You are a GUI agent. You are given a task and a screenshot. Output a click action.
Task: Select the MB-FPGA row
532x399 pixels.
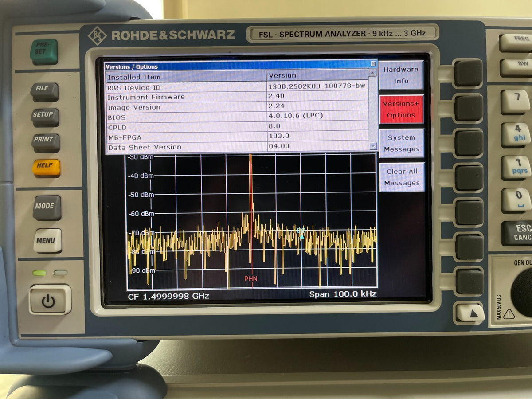click(x=237, y=137)
